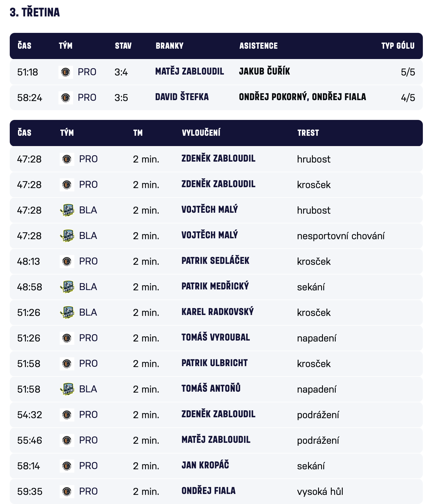This screenshot has height=504, width=432.
Task: Click Zdeněk Zabloudil in the 54:32 podražení row
Action: [x=218, y=414]
